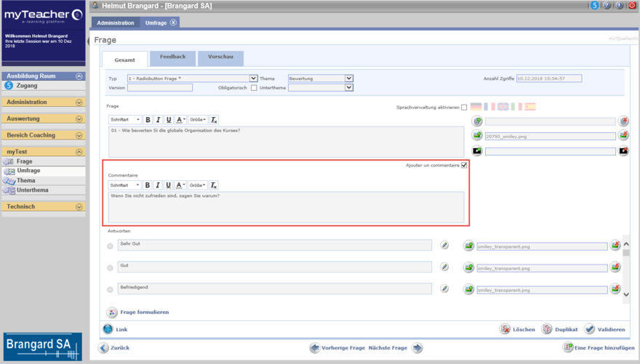Click the Duplikat icon

coord(547,329)
